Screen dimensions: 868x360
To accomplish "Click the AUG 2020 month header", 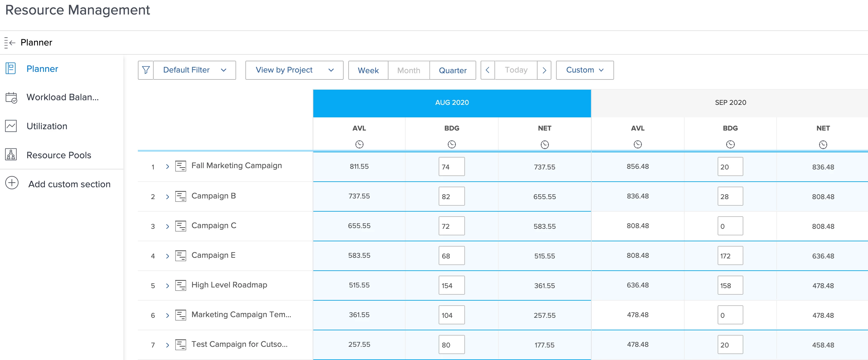I will coord(451,103).
